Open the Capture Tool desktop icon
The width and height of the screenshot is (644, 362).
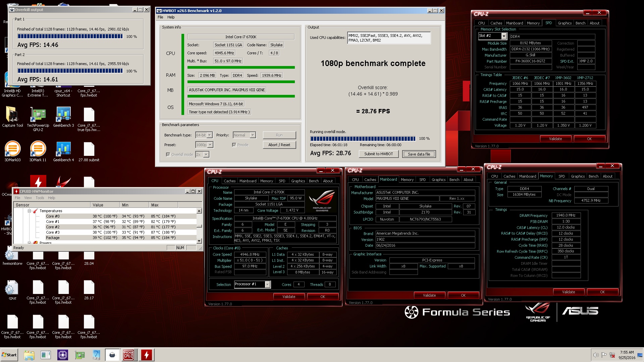click(12, 117)
